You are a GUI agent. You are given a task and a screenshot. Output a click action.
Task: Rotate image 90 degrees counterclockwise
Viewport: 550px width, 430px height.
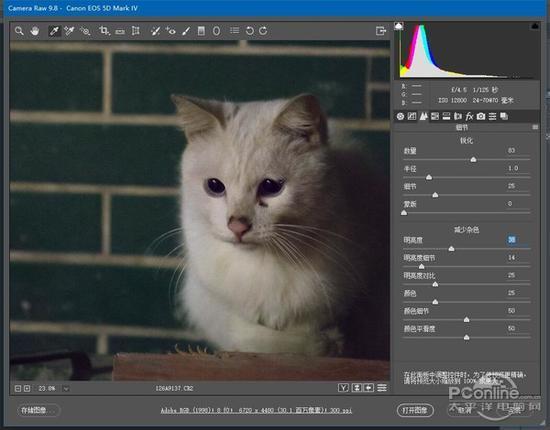coord(249,31)
